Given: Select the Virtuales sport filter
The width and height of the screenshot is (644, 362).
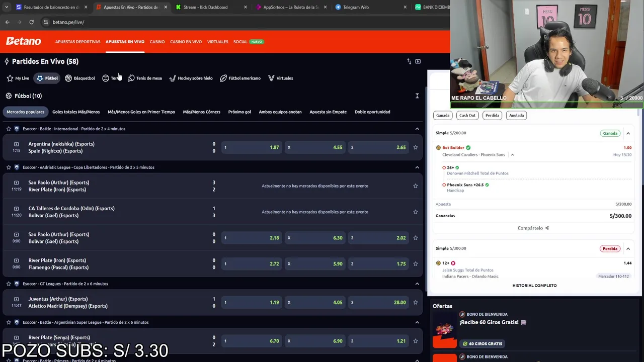Looking at the screenshot, I should [281, 78].
